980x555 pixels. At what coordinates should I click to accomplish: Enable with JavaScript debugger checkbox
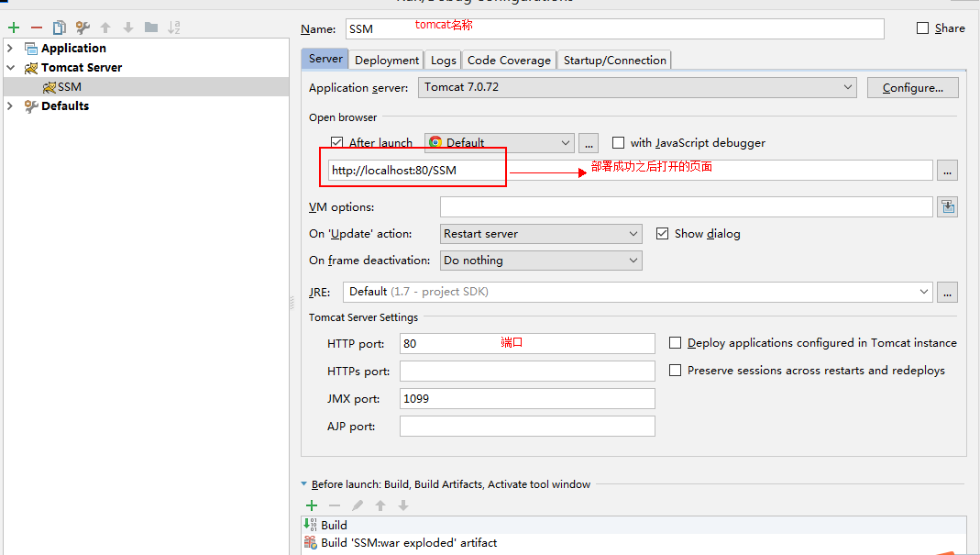coord(618,143)
